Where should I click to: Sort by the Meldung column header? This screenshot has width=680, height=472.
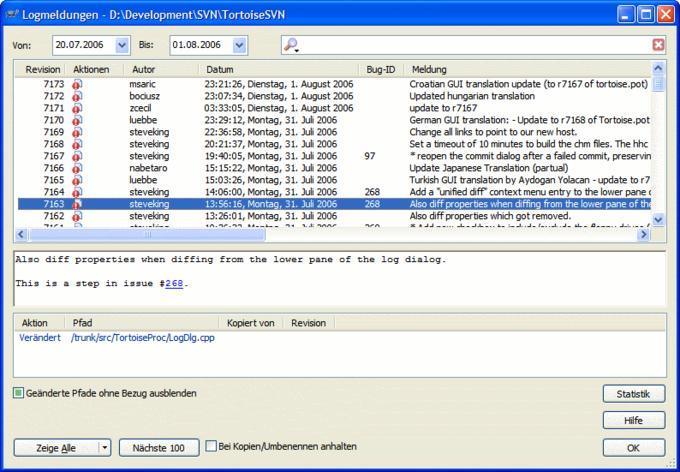pos(527,69)
